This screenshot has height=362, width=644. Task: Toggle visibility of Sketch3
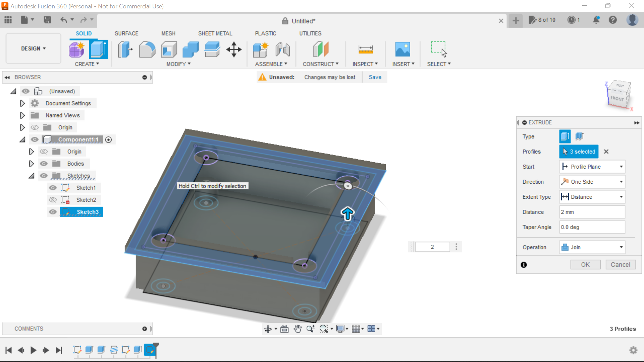(52, 212)
